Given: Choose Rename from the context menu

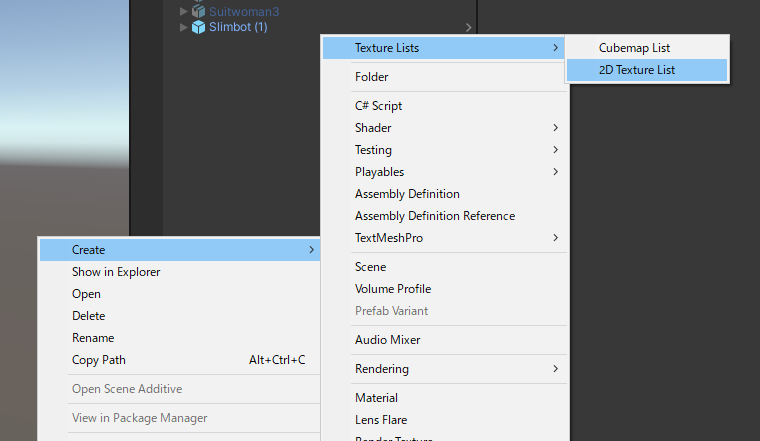Looking at the screenshot, I should (x=180, y=338).
